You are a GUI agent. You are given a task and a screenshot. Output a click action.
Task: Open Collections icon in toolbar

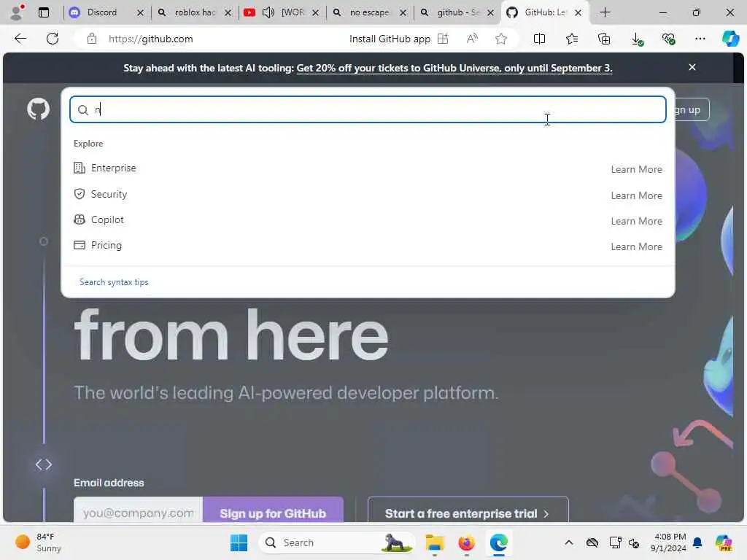click(604, 39)
